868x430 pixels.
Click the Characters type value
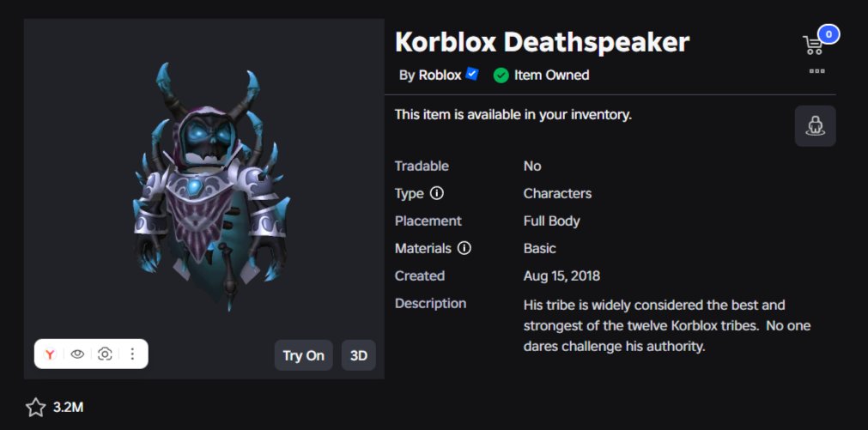[x=557, y=194]
